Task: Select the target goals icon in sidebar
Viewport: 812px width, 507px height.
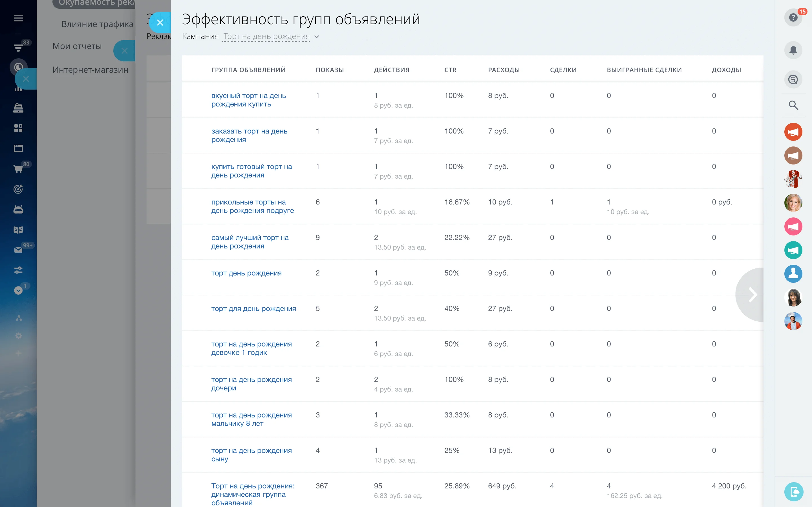Action: pyautogui.click(x=18, y=189)
